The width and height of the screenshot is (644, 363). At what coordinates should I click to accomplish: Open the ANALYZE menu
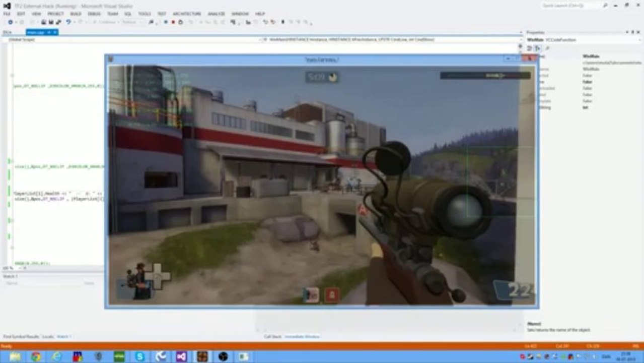point(217,14)
